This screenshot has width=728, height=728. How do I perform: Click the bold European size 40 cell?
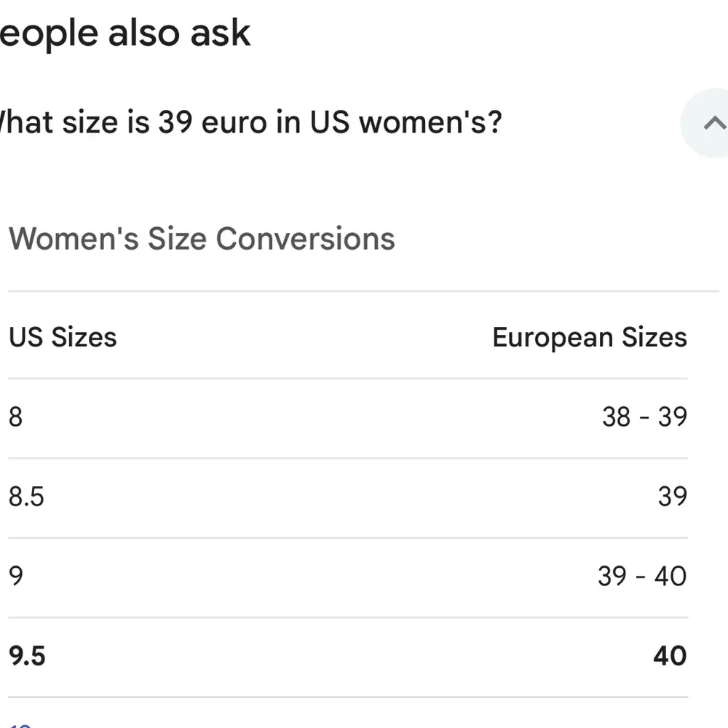pos(669,656)
